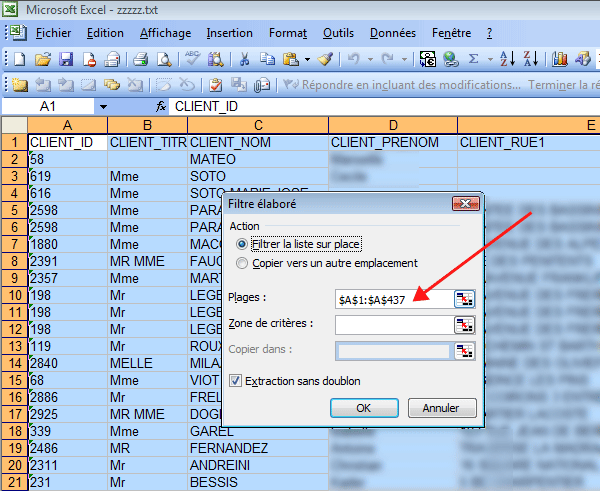
Task: Expand the Paste options dropdown arrow
Action: click(308, 59)
